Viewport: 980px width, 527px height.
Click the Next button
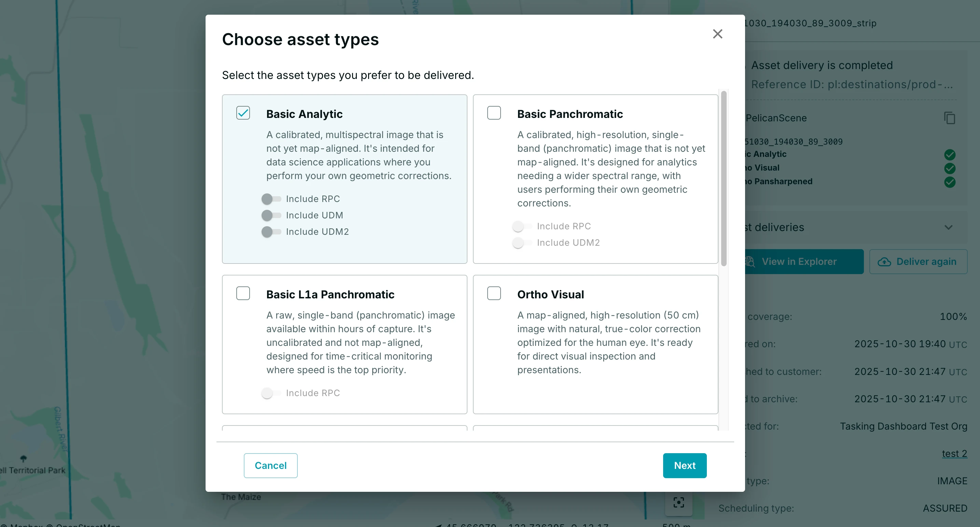point(684,465)
